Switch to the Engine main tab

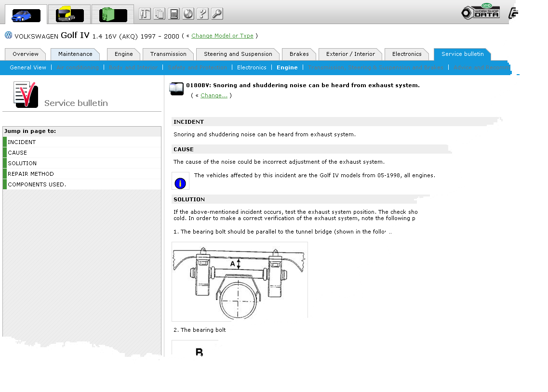click(124, 54)
